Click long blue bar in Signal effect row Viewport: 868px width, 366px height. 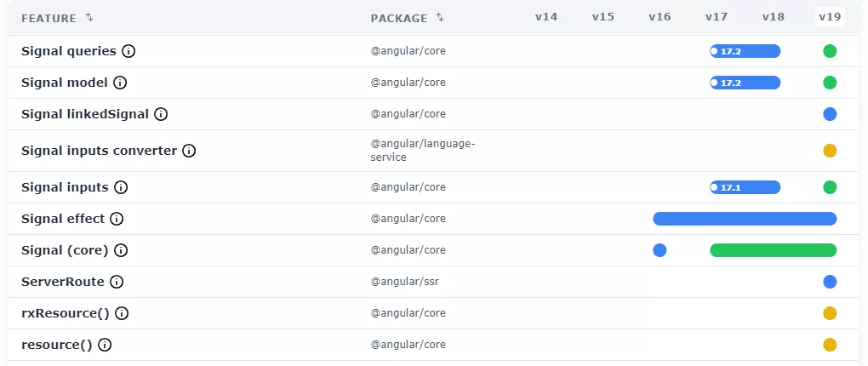click(x=745, y=220)
